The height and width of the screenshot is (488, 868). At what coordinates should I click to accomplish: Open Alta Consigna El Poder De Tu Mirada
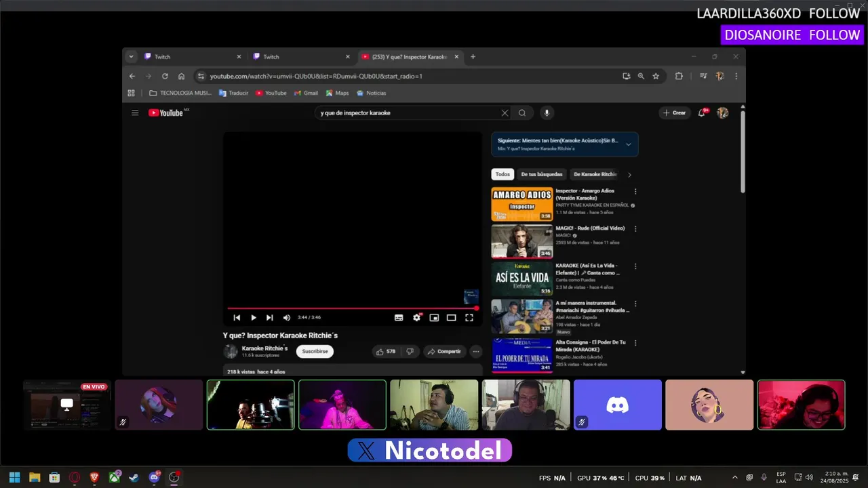tap(591, 346)
